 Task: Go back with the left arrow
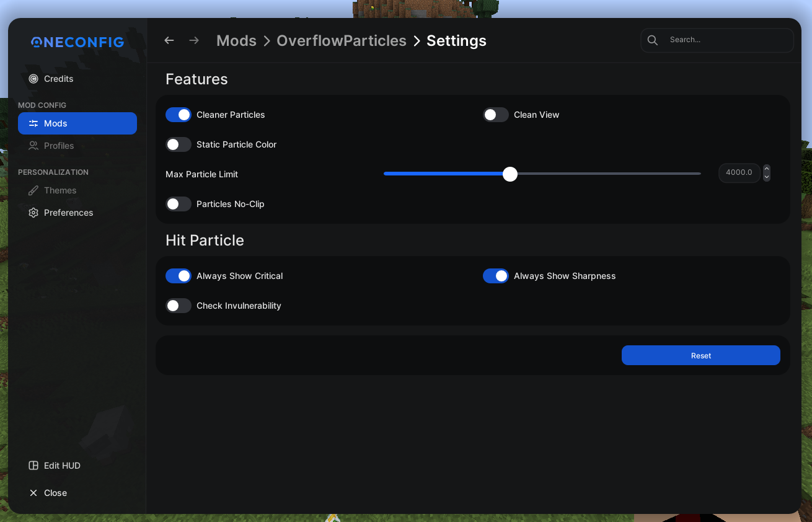(x=169, y=40)
